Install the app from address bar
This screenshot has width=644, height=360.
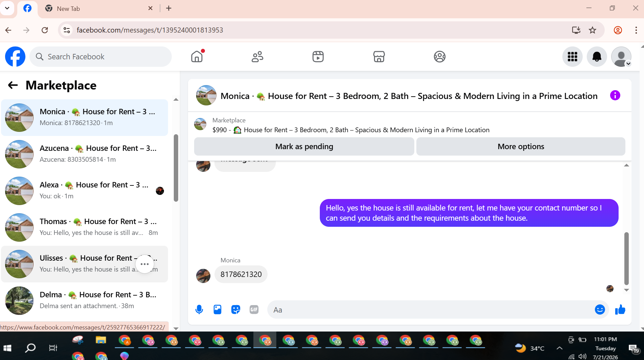[576, 30]
